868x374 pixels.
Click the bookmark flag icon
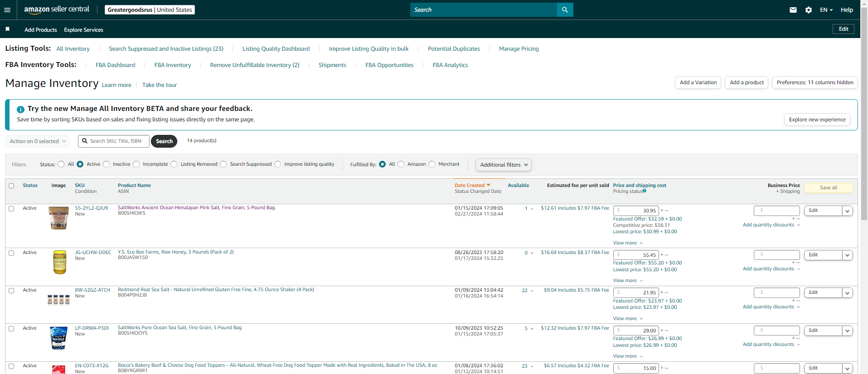click(x=7, y=29)
